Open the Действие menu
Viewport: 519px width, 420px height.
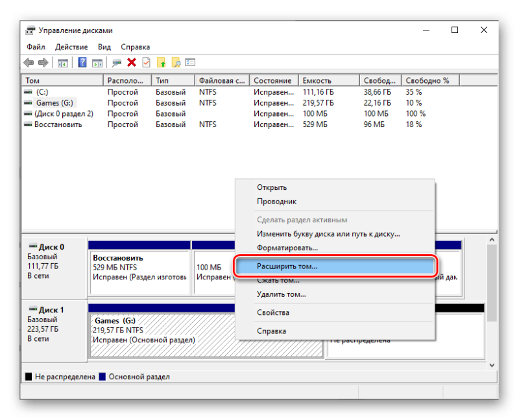[x=71, y=47]
